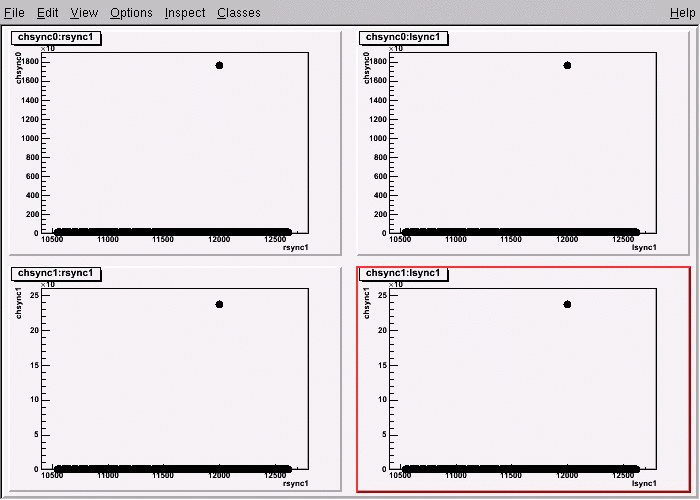Click the 10 y-axis label in chsync1:lsync1 plot
The width and height of the screenshot is (700, 500).
(382, 400)
